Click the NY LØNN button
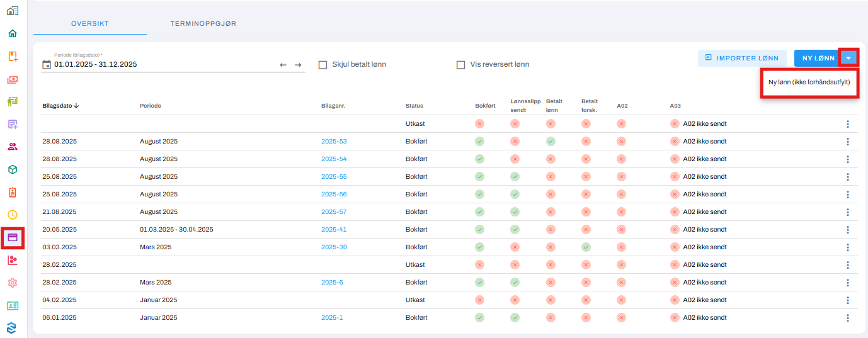Screen dimensions: 868x338 pos(818,58)
